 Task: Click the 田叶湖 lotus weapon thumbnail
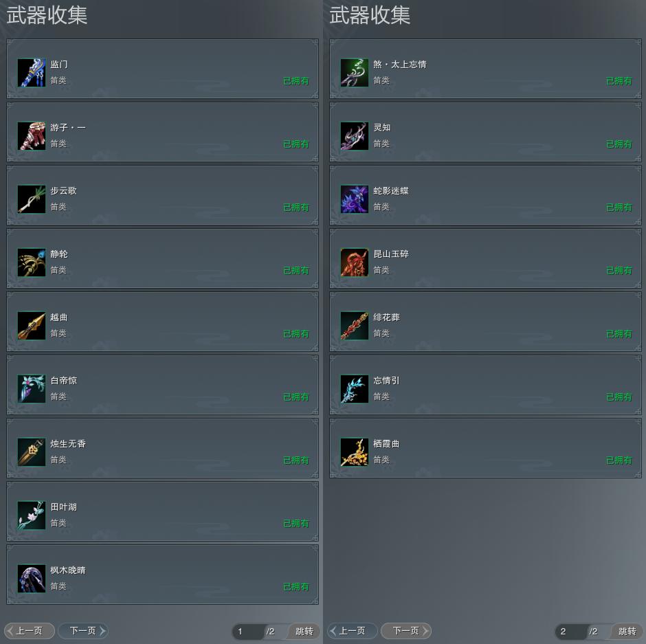[32, 515]
